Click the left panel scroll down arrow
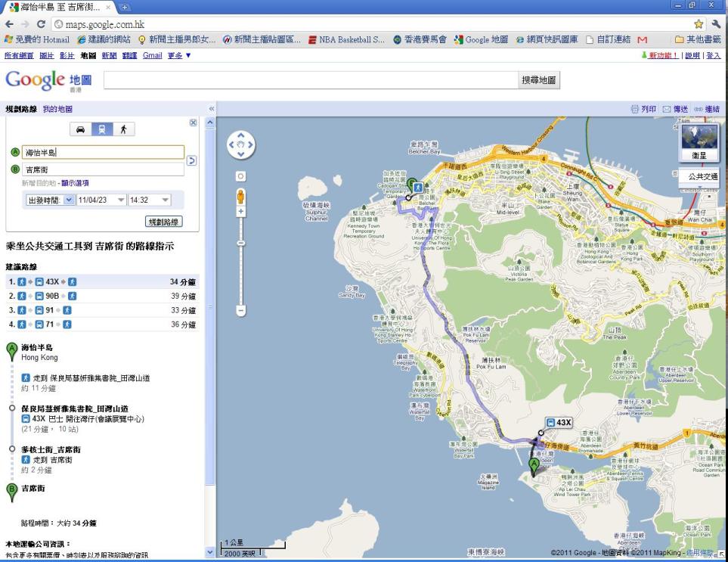The width and height of the screenshot is (728, 562). pyautogui.click(x=210, y=552)
